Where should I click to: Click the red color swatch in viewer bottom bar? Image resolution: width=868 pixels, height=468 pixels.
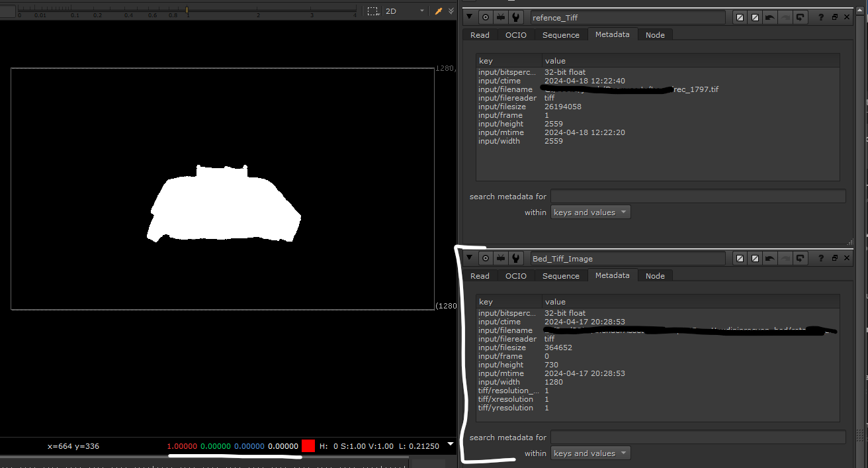(308, 446)
